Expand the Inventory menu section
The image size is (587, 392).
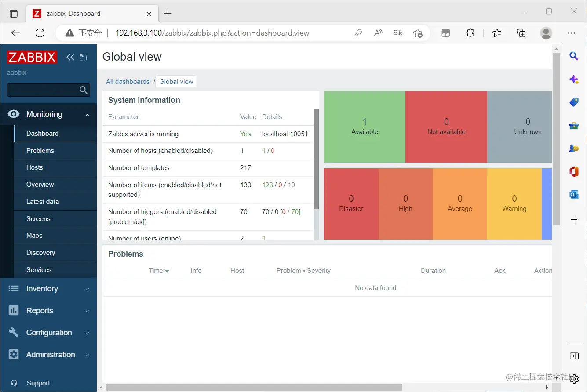tap(87, 289)
